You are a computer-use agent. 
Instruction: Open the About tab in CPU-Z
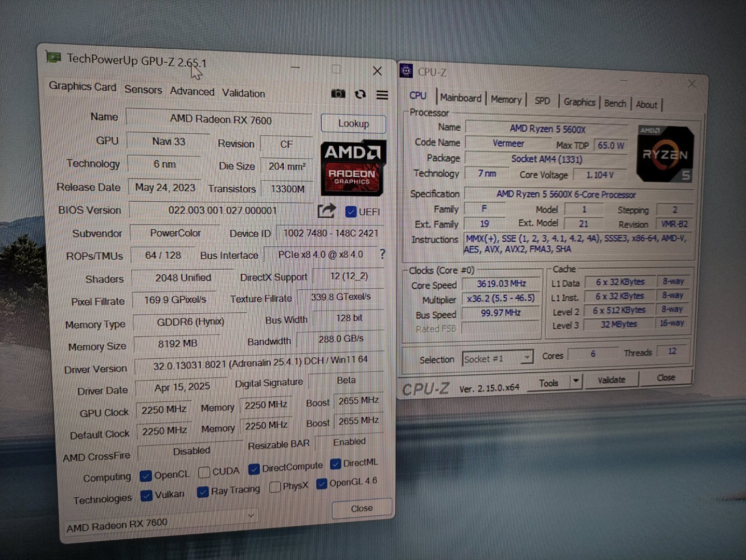coord(646,104)
